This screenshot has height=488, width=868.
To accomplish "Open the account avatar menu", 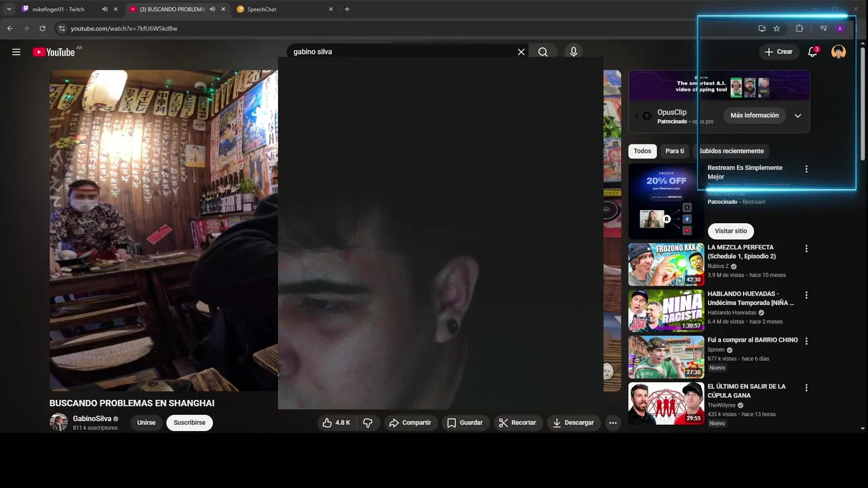I will (839, 52).
